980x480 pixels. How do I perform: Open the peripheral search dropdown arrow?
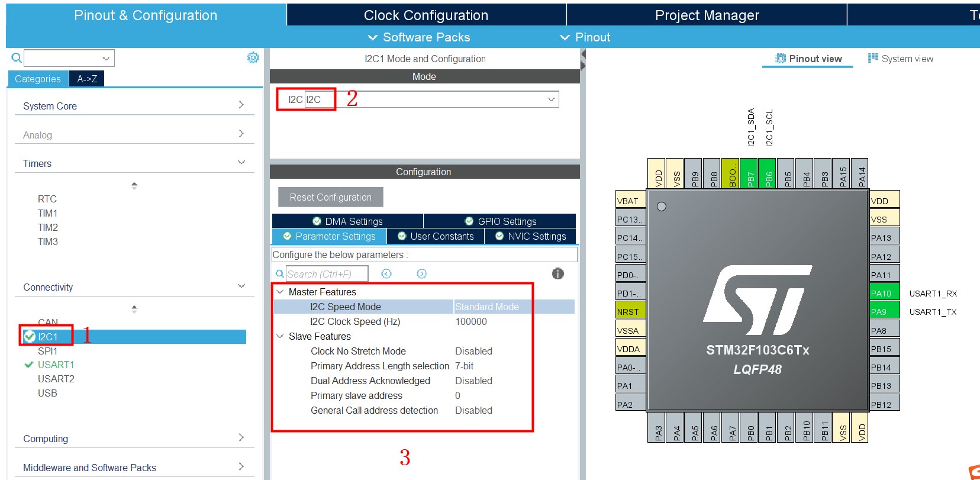(x=106, y=58)
